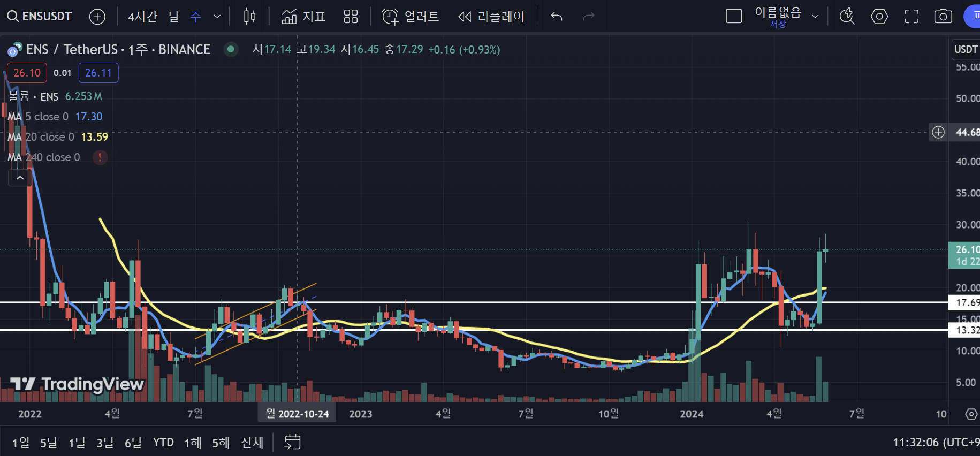Open the go-to-date calendar icon

(292, 442)
